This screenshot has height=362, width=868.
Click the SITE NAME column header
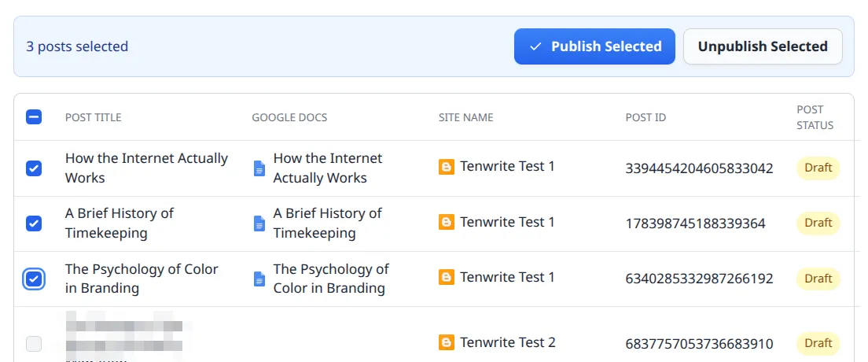point(466,117)
